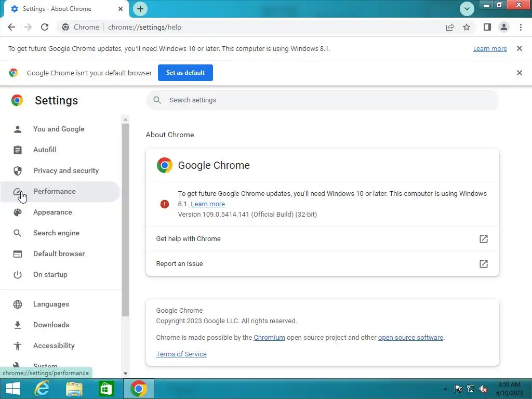Open You and Google settings
This screenshot has height=399, width=532.
click(60, 129)
